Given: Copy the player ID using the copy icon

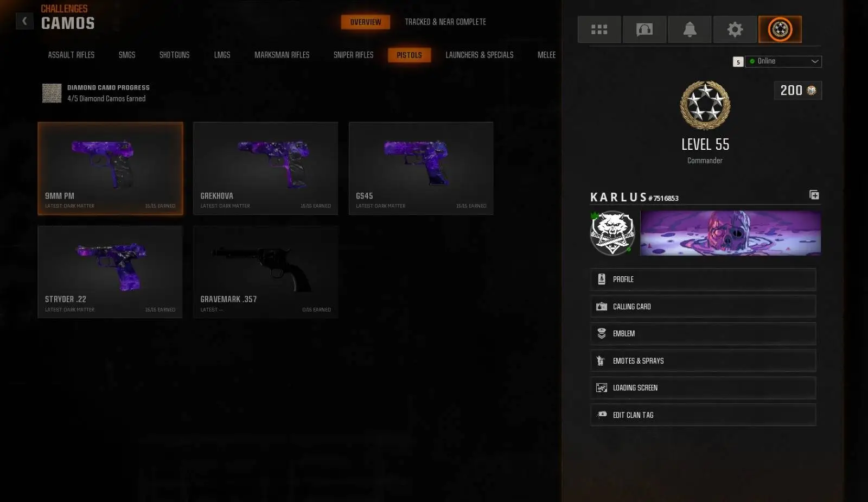Looking at the screenshot, I should point(814,195).
